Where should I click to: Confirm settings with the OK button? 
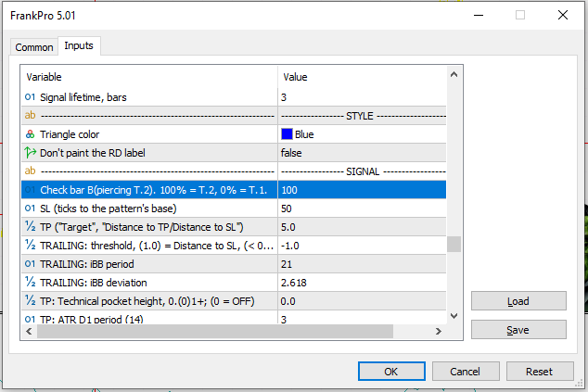coord(390,371)
